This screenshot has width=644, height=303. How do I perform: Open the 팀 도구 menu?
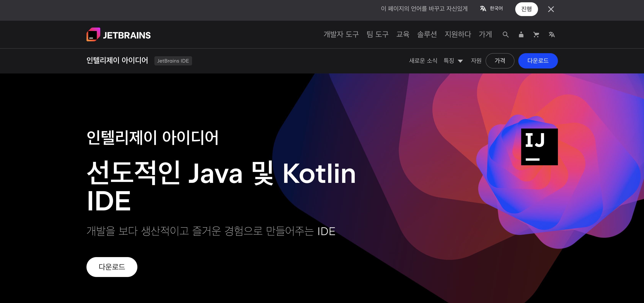coord(377,34)
